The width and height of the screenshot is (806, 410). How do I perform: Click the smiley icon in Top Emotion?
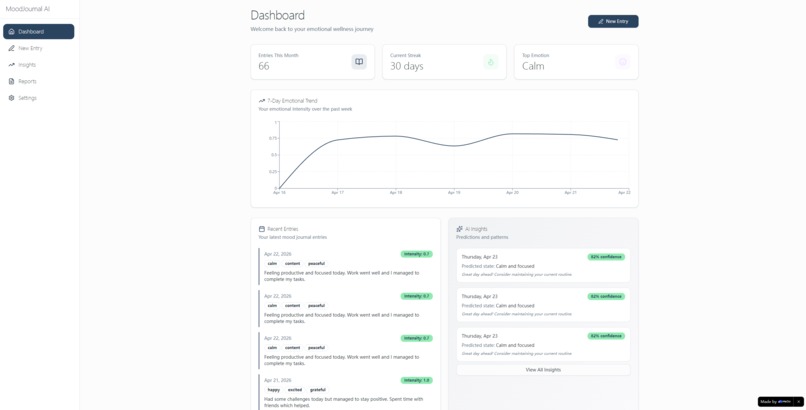point(622,62)
